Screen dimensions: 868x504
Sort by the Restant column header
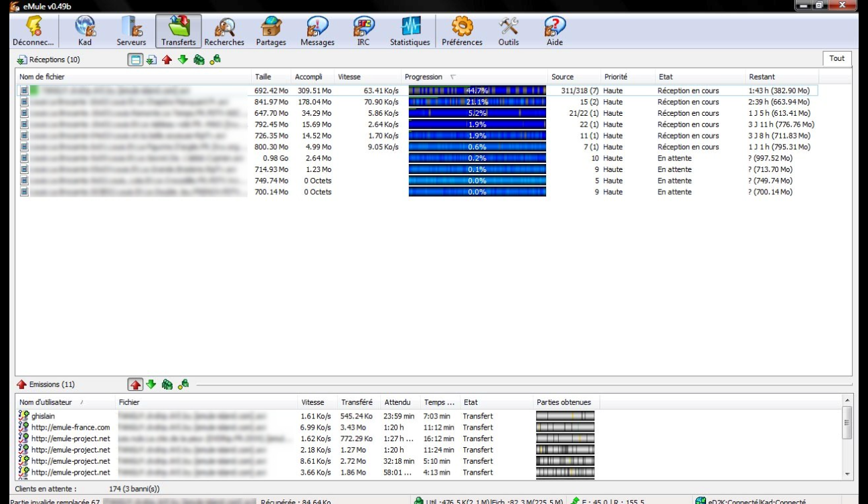click(782, 77)
